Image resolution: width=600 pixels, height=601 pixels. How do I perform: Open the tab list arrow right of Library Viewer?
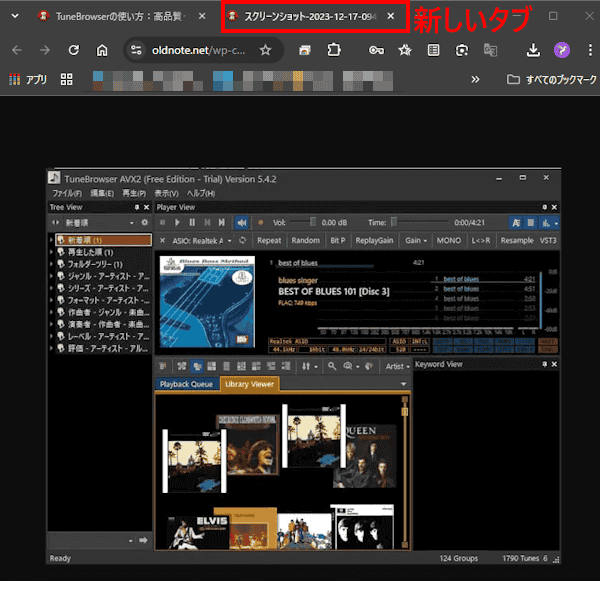(x=403, y=384)
